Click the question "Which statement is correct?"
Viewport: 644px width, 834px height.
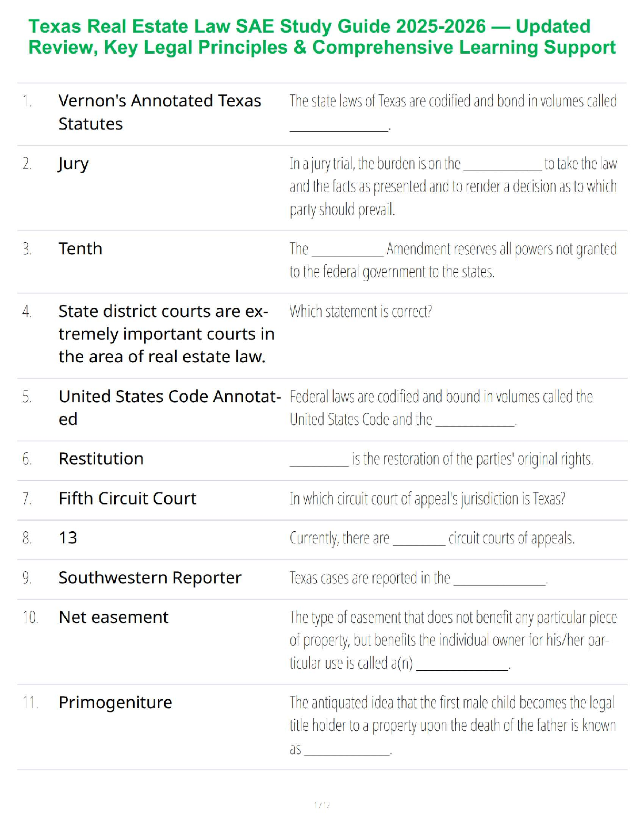pyautogui.click(x=360, y=312)
